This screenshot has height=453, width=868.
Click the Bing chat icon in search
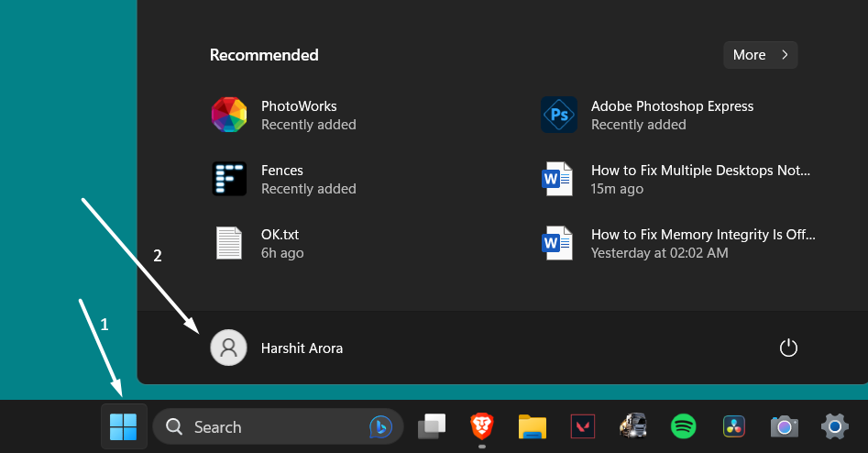pos(380,426)
